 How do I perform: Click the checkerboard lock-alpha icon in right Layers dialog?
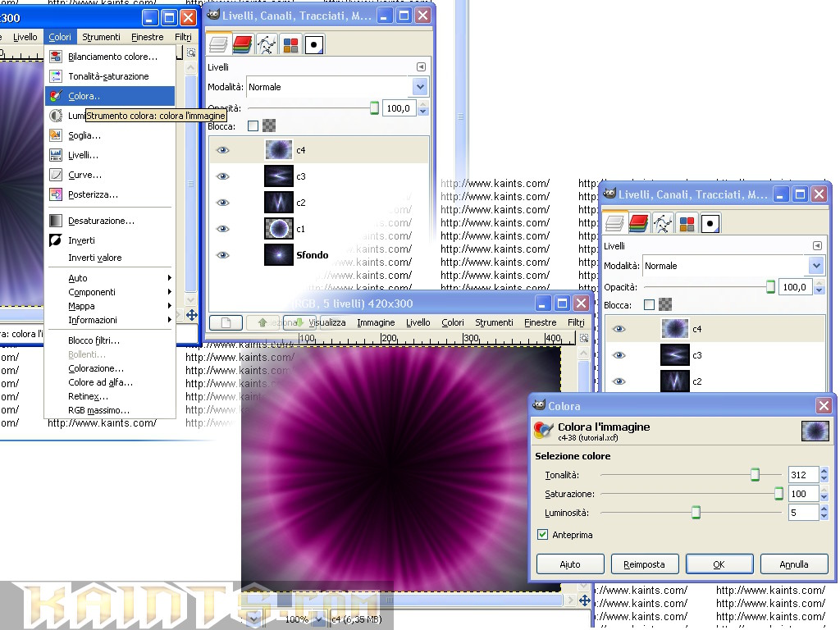point(664,305)
